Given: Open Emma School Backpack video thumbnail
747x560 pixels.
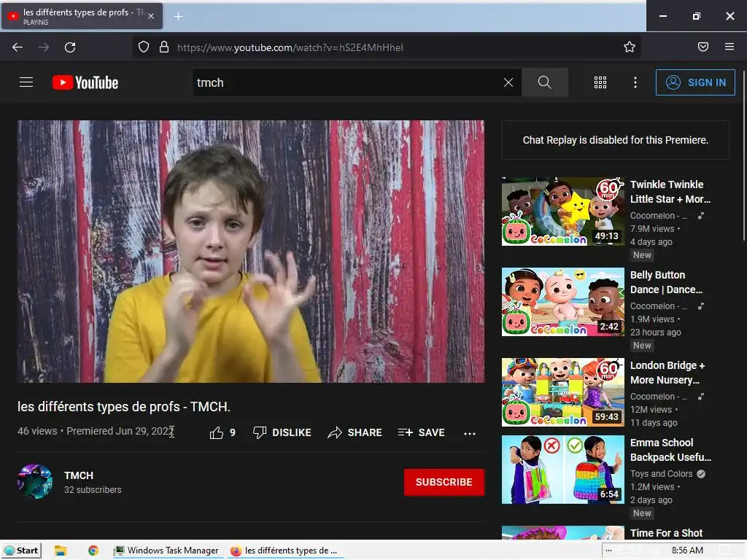Looking at the screenshot, I should 562,470.
